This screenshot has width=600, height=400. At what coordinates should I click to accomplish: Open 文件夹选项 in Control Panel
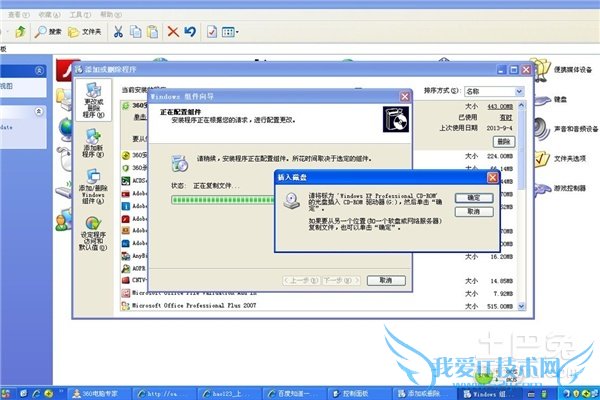pyautogui.click(x=561, y=158)
